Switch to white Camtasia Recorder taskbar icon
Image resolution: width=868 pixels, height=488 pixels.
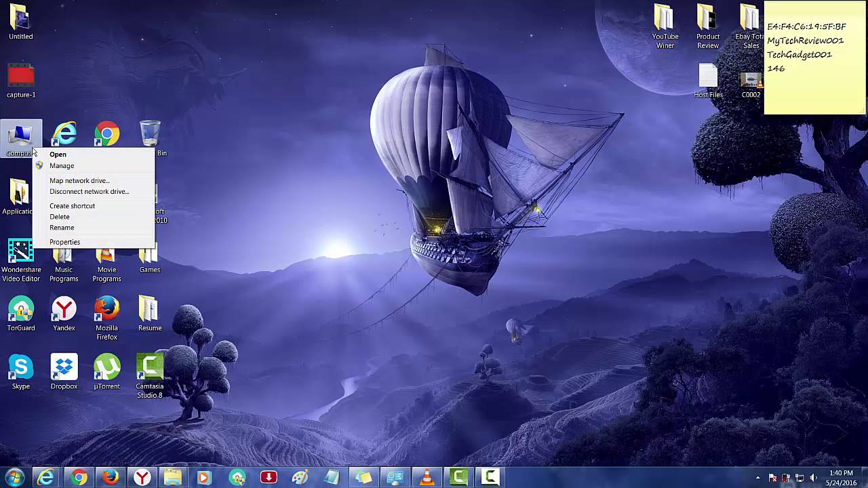pos(491,478)
